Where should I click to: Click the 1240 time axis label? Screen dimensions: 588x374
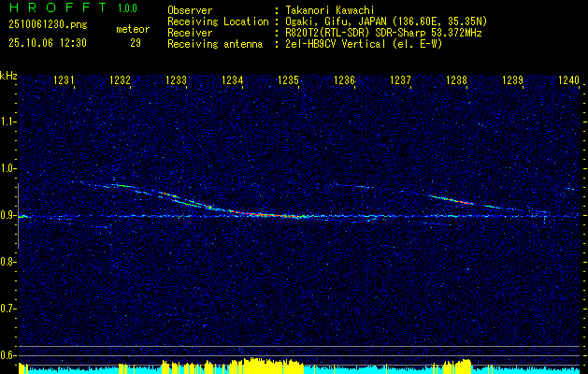pos(568,79)
